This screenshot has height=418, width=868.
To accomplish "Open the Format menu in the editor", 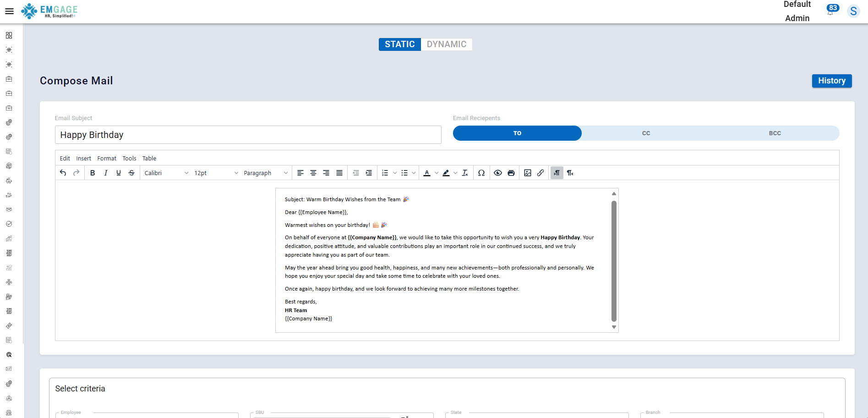I will (x=107, y=158).
